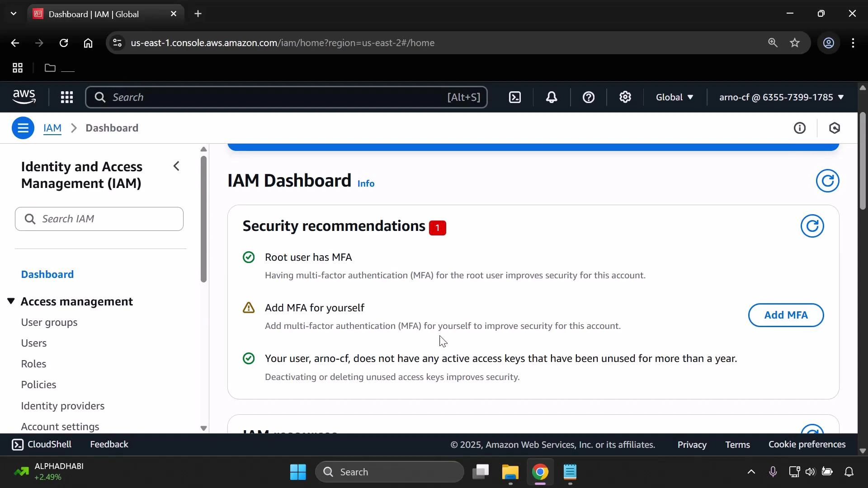Open the AWS services grid menu
868x488 pixels.
pos(66,97)
